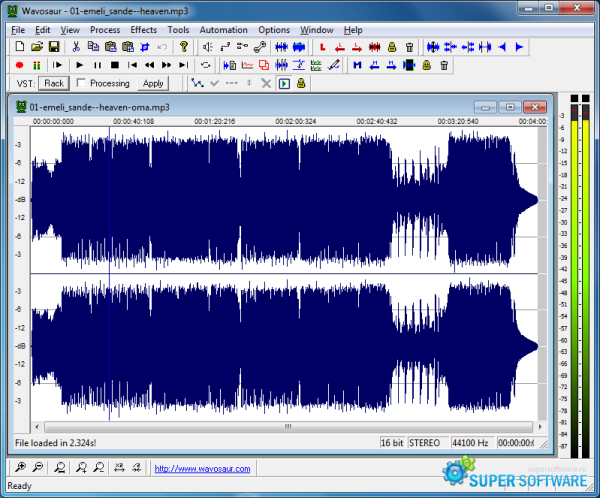Viewport: 600px width, 498px height.
Task: Click the Apply button
Action: [153, 83]
